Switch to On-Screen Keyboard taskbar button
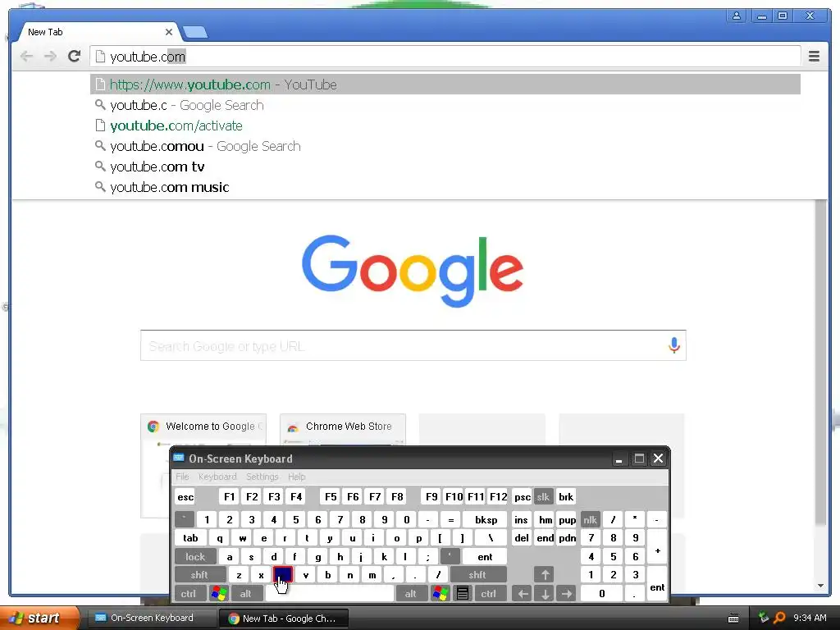840x630 pixels. 150,619
